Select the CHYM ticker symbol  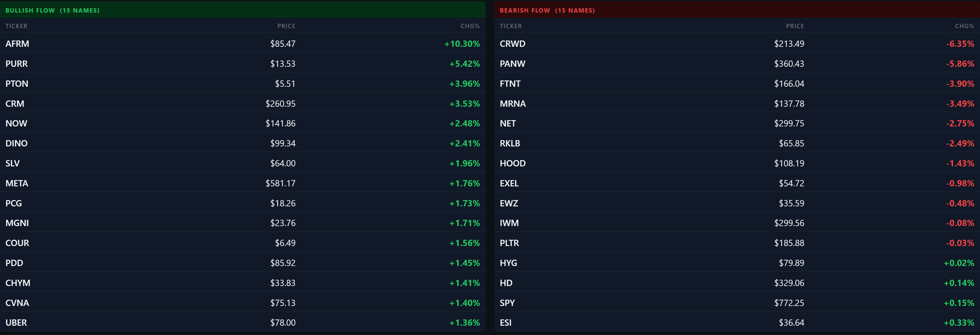click(x=18, y=283)
